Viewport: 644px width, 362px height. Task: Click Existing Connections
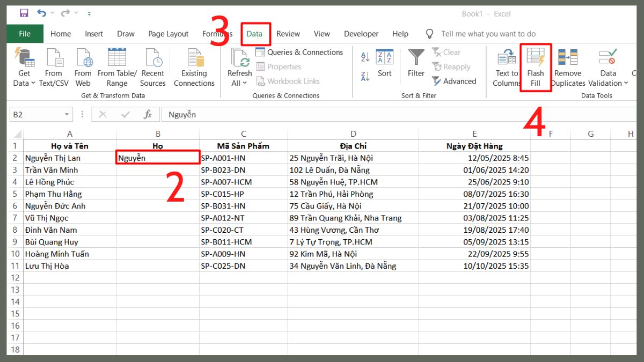point(194,67)
